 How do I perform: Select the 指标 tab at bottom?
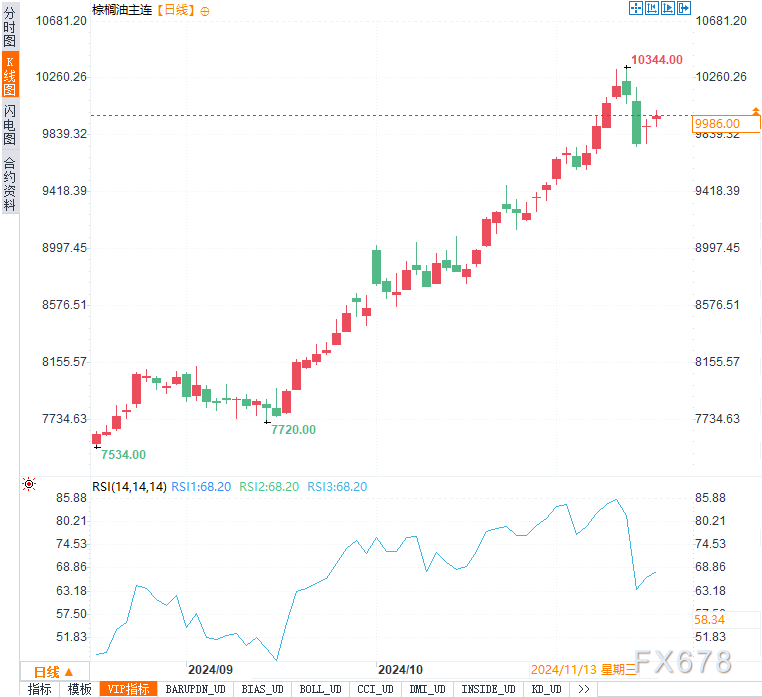tap(40, 689)
